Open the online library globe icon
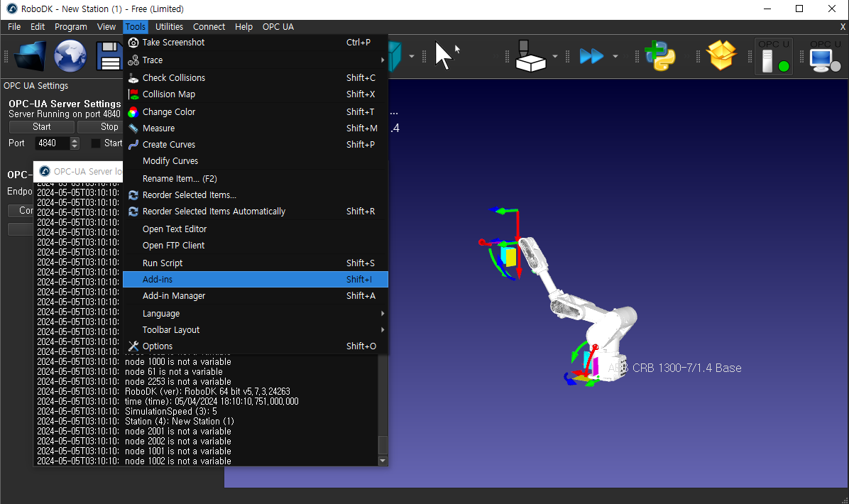849x504 pixels. coord(70,56)
